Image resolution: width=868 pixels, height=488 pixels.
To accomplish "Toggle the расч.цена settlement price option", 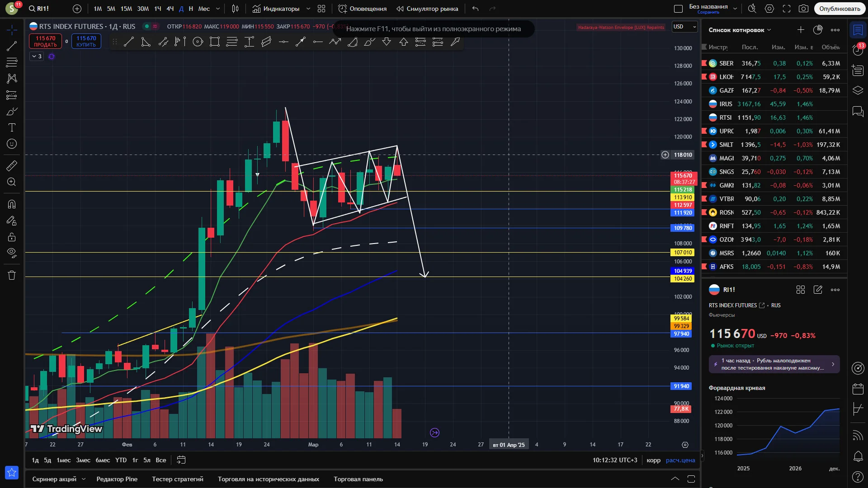I will pyautogui.click(x=680, y=460).
